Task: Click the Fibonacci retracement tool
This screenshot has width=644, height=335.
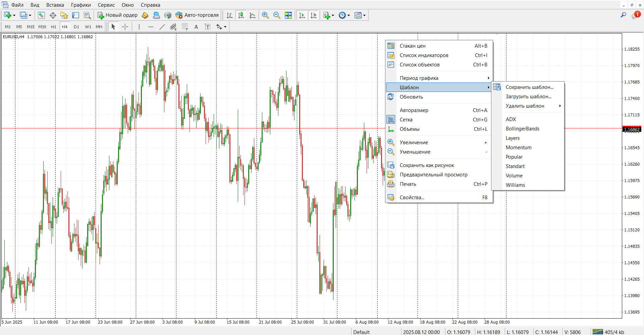Action: [185, 27]
